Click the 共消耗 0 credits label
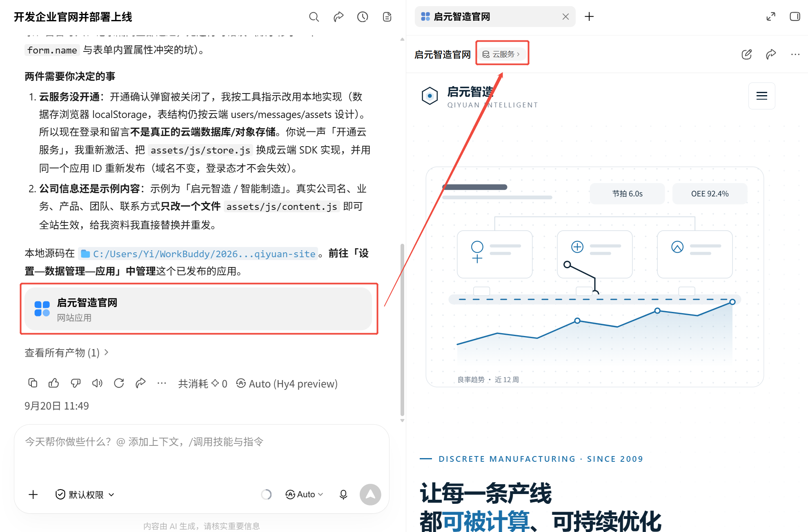This screenshot has width=808, height=532. (x=203, y=384)
